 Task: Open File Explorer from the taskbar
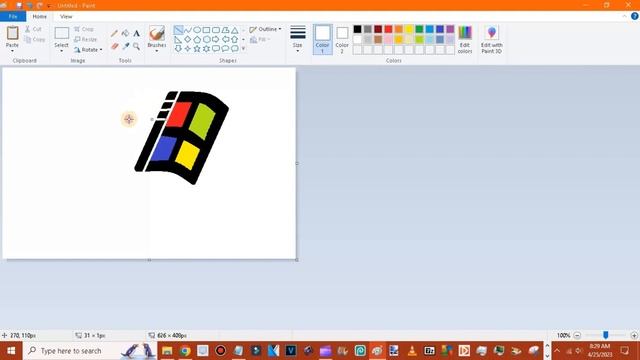click(167, 351)
